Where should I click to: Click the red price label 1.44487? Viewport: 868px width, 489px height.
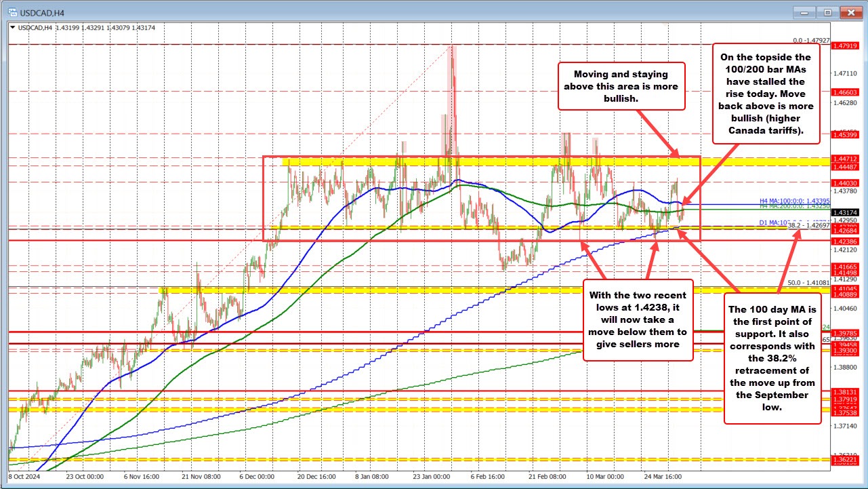point(845,166)
